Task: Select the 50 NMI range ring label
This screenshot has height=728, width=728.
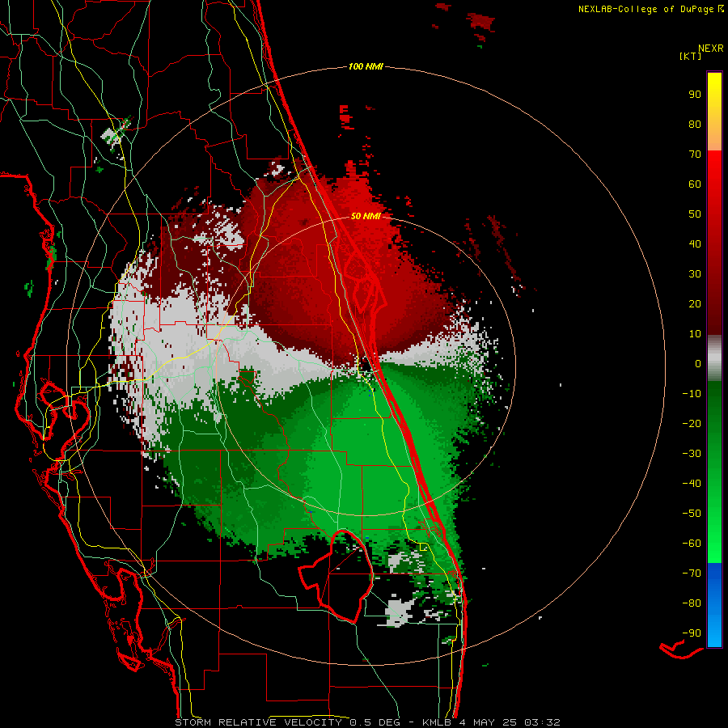Action: 366,216
